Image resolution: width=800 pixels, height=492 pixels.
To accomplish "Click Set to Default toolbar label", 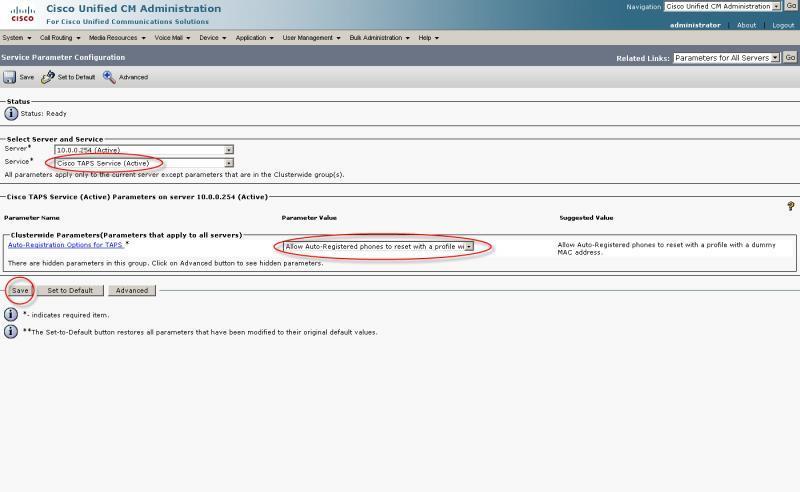I will click(77, 78).
